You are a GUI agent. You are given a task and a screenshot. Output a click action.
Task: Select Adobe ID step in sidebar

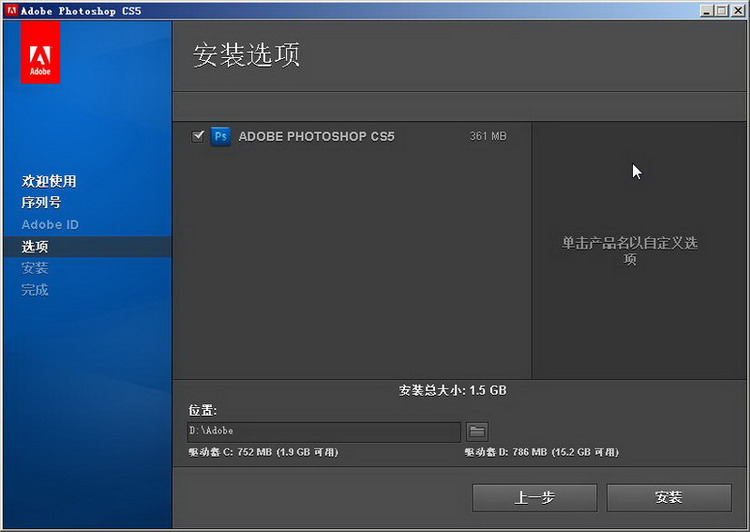(x=50, y=224)
